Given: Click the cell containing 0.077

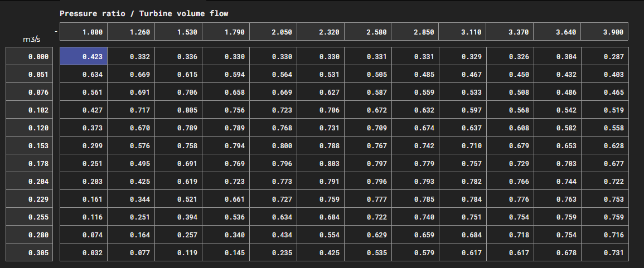Looking at the screenshot, I should 131,252.
